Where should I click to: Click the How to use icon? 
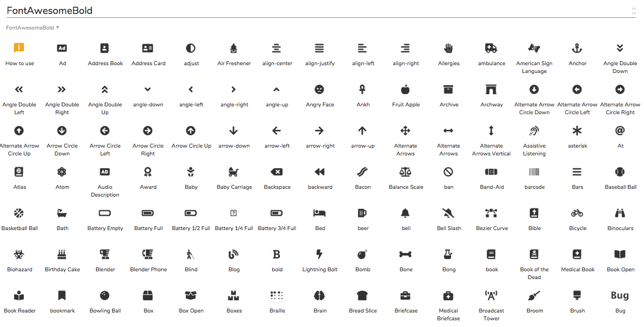tap(19, 48)
